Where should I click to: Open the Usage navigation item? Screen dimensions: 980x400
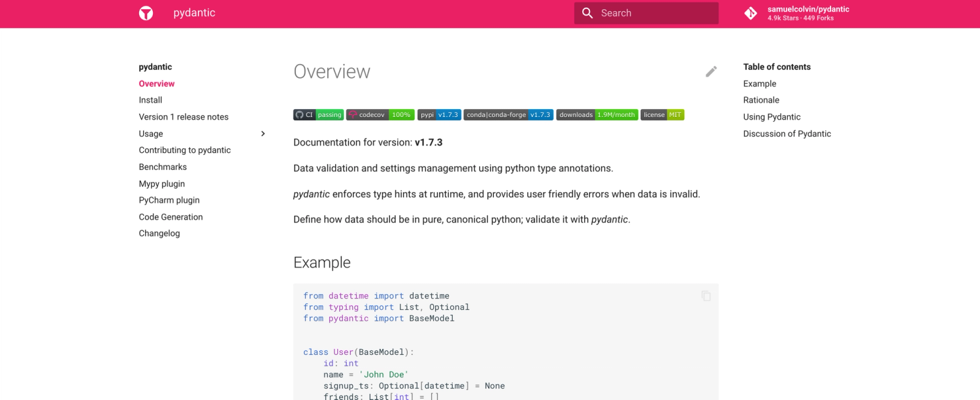[151, 133]
